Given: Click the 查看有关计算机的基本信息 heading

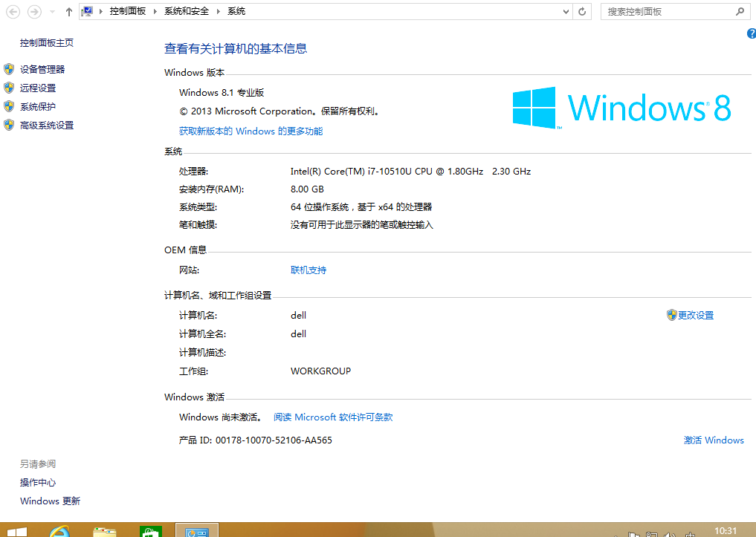Looking at the screenshot, I should pyautogui.click(x=236, y=48).
